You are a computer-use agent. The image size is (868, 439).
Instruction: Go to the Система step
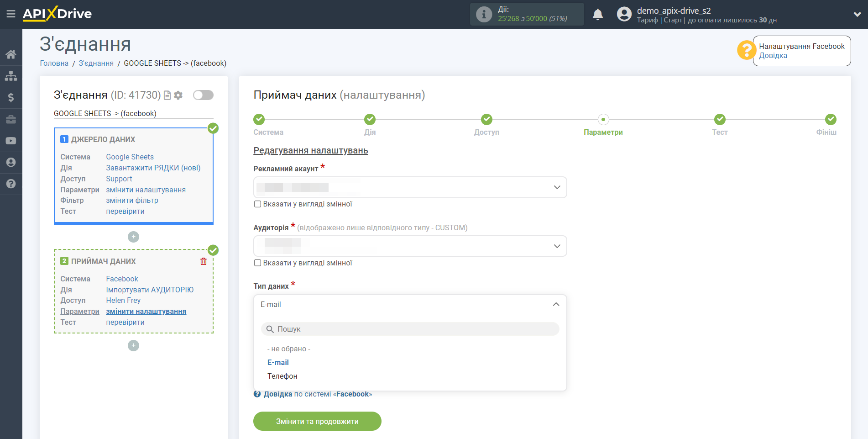pyautogui.click(x=259, y=119)
